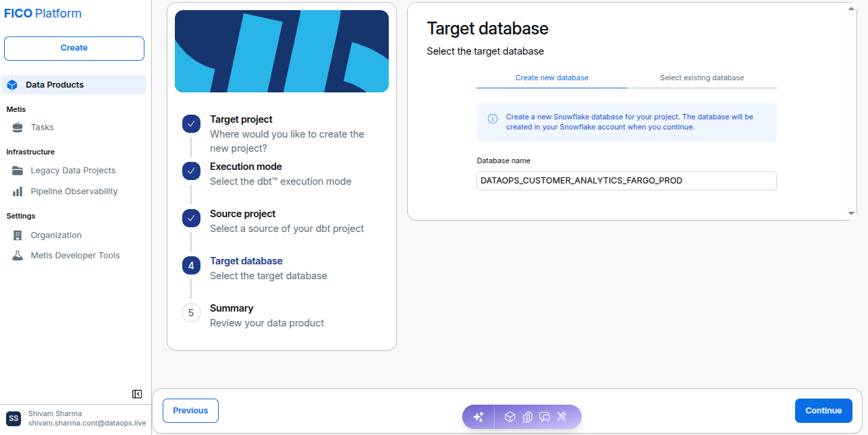This screenshot has width=868, height=435.
Task: Click the Organization building icon
Action: click(18, 235)
